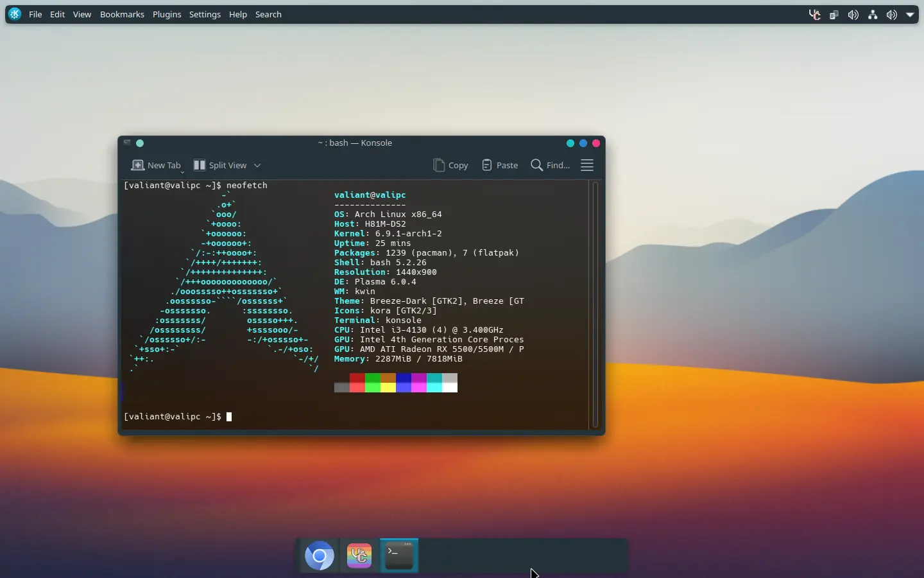Click the bright cyan color block in neofetch
The image size is (924, 578).
coord(434,387)
